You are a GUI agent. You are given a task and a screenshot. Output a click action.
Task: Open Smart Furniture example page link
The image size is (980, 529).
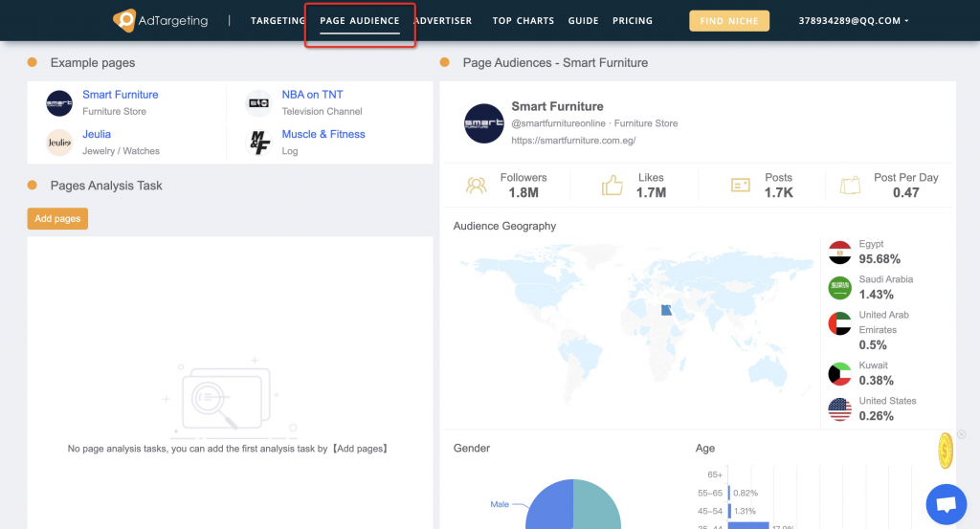point(120,95)
